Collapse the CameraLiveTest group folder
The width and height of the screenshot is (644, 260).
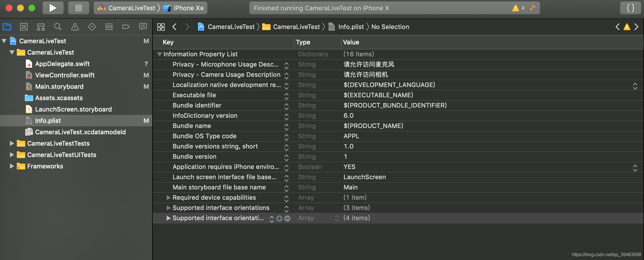(12, 52)
